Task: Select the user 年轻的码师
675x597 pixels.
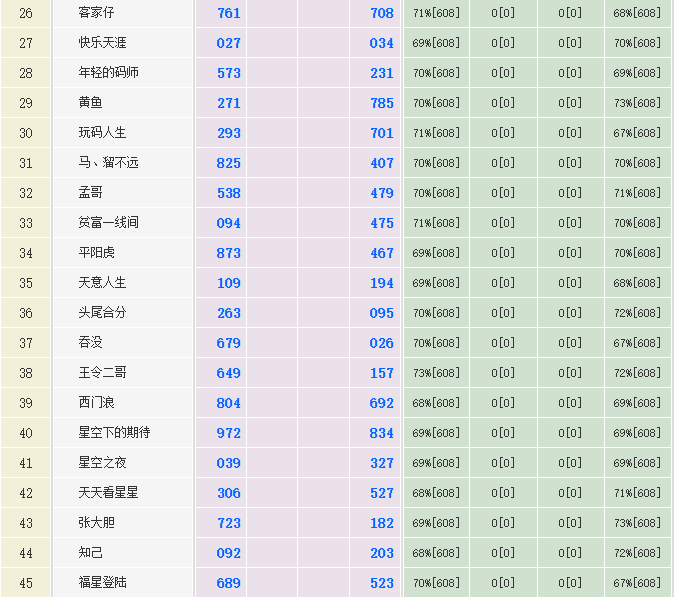Action: pos(108,73)
